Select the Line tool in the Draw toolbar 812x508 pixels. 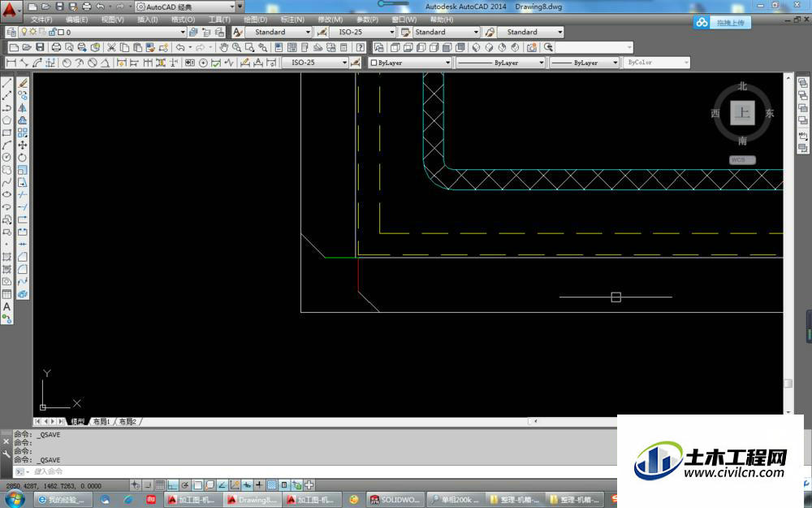click(6, 83)
